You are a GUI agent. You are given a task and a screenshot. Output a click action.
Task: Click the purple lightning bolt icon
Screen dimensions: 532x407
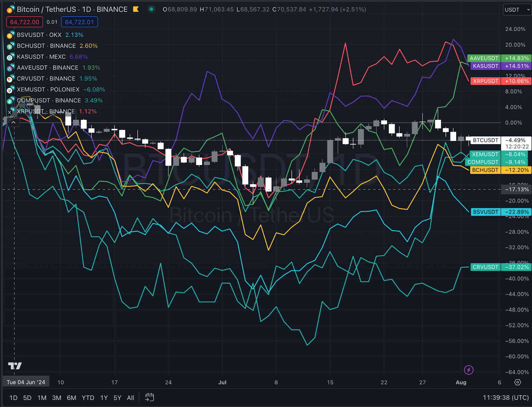coord(469,370)
